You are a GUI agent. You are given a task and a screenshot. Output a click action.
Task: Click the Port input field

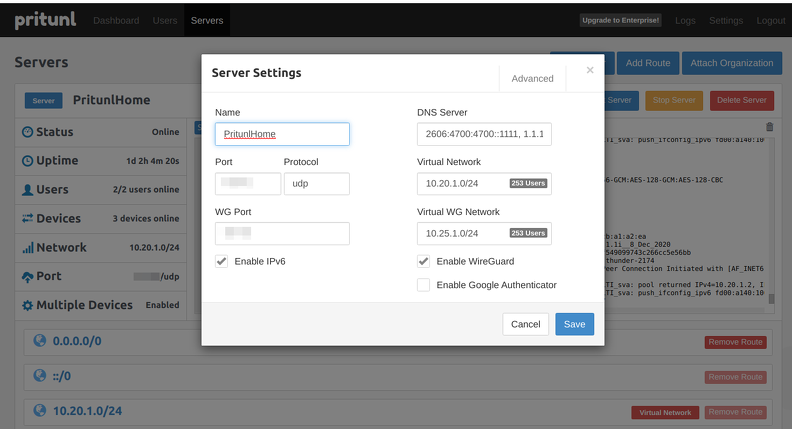(x=248, y=183)
